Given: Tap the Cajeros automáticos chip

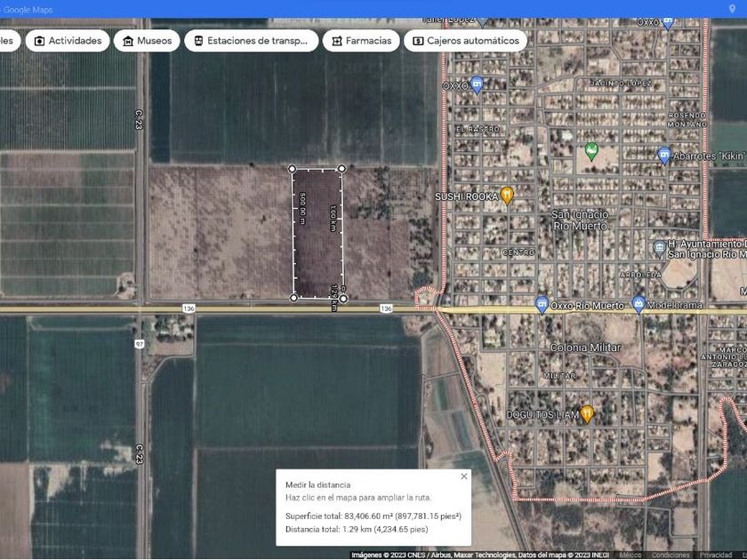Looking at the screenshot, I should (x=465, y=41).
